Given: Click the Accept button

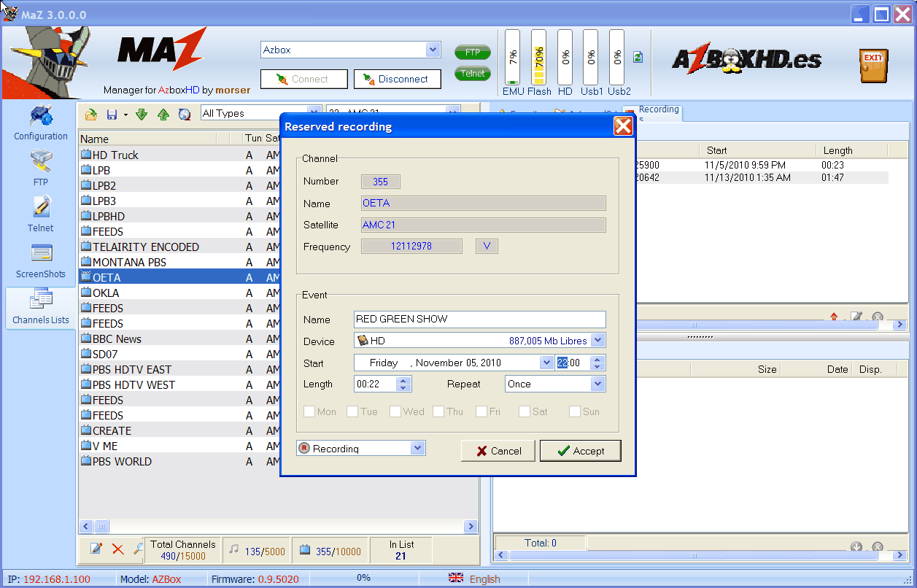Looking at the screenshot, I should click(581, 451).
